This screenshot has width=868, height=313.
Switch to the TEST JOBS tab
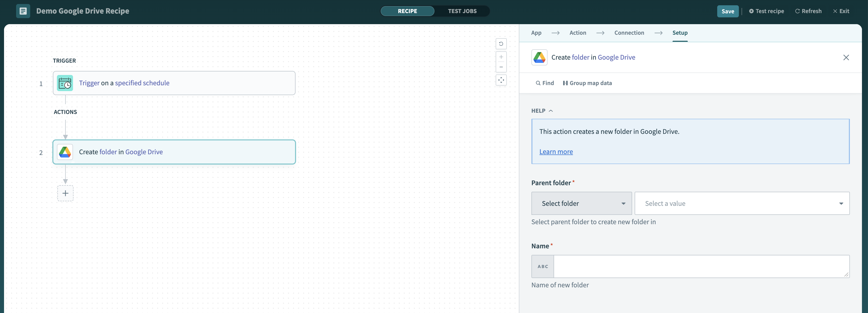[462, 11]
